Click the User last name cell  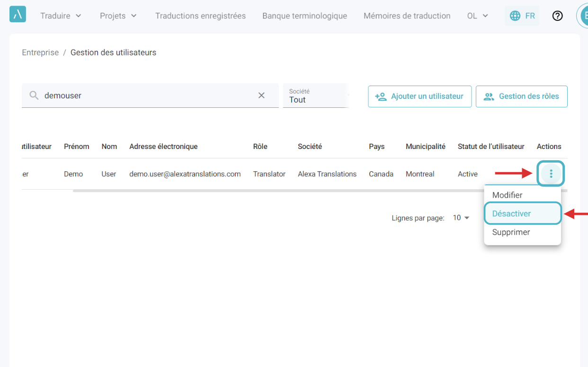[x=108, y=174]
